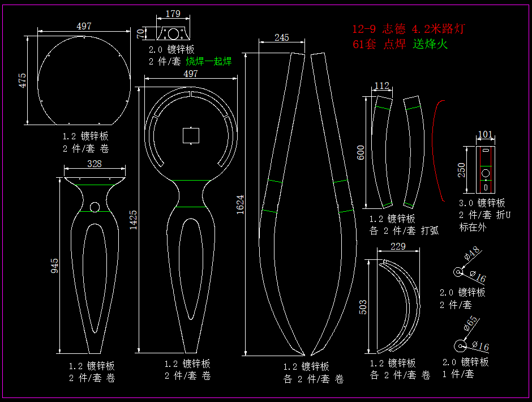This screenshot has height=402, width=532.
Task: Click the red title text "12-9 志德 4.2米路灯"
Action: [408, 29]
